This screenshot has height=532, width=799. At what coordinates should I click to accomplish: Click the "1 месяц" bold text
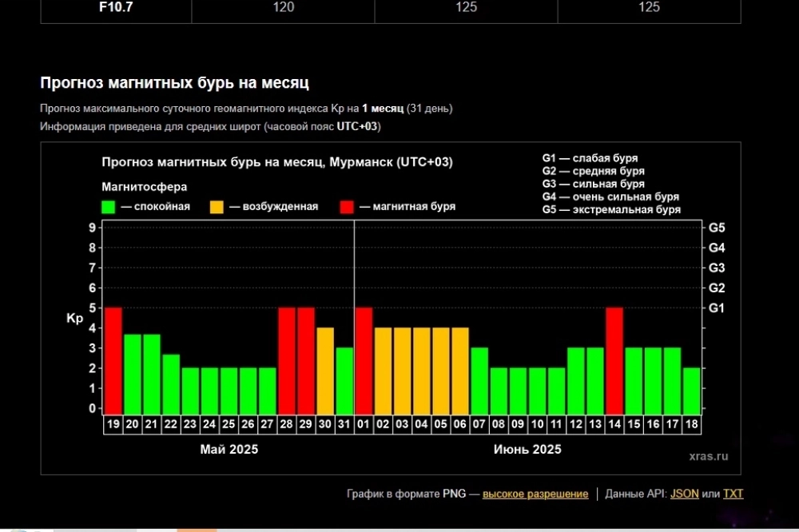[383, 109]
